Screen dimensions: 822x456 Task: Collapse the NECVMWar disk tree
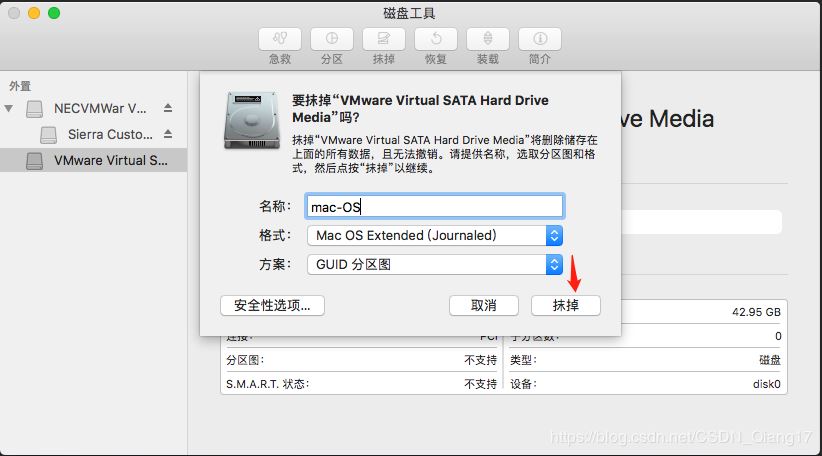pos(10,108)
